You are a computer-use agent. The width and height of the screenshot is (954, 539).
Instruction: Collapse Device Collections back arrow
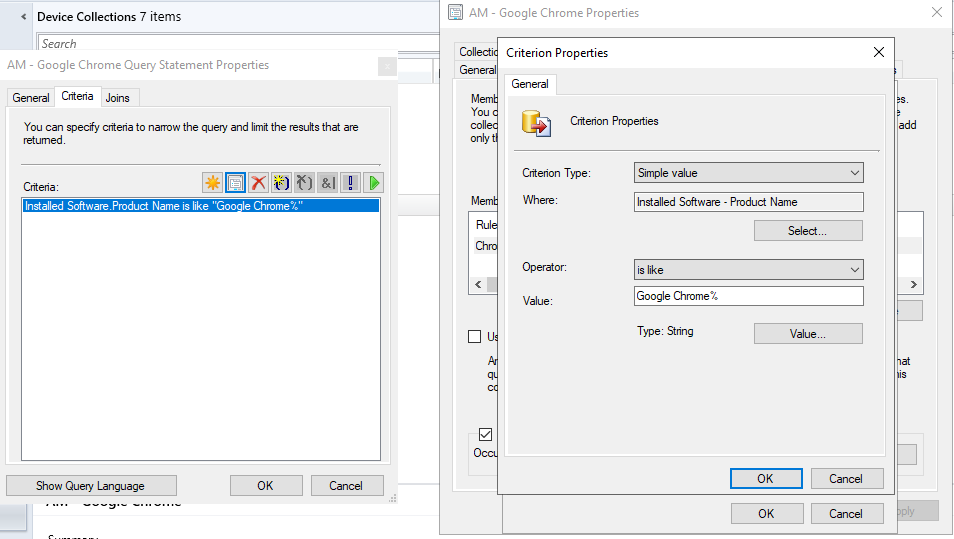pos(23,17)
